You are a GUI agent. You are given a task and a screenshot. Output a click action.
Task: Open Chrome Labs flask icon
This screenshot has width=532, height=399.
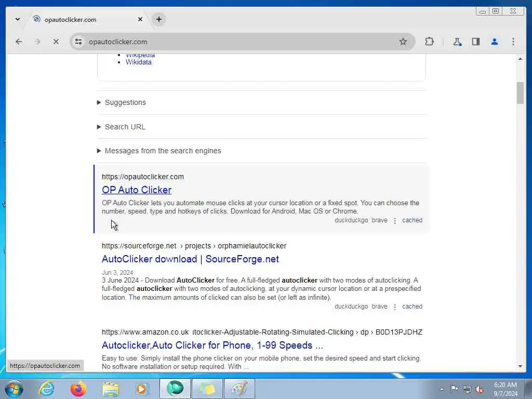pyautogui.click(x=457, y=42)
